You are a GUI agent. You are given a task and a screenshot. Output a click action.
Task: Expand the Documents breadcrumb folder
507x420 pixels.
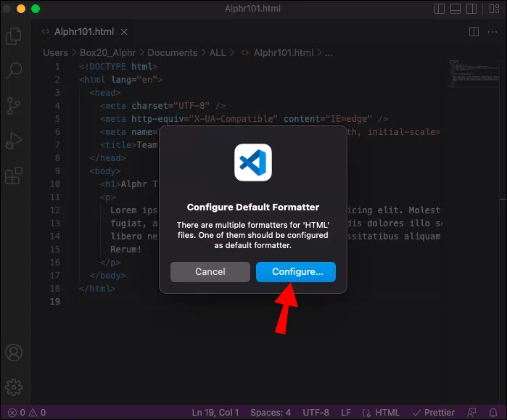tap(172, 52)
